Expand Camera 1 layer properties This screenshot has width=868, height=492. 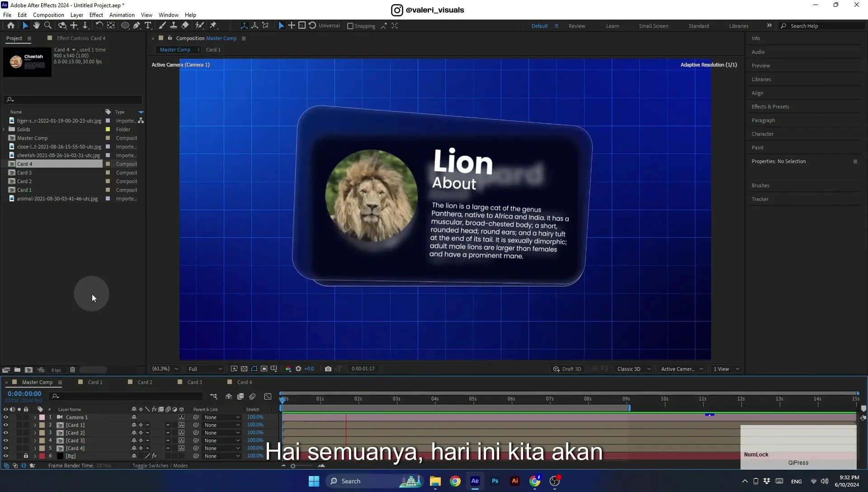(35, 417)
